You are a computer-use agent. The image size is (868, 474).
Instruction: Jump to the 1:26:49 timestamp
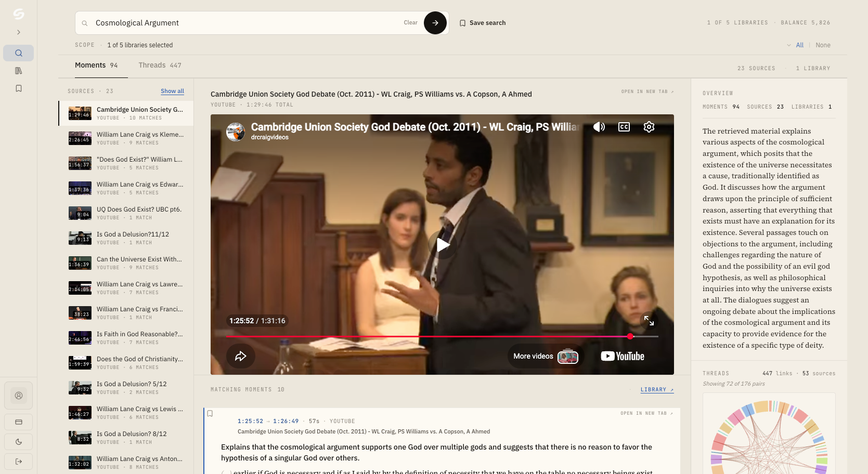pos(286,422)
